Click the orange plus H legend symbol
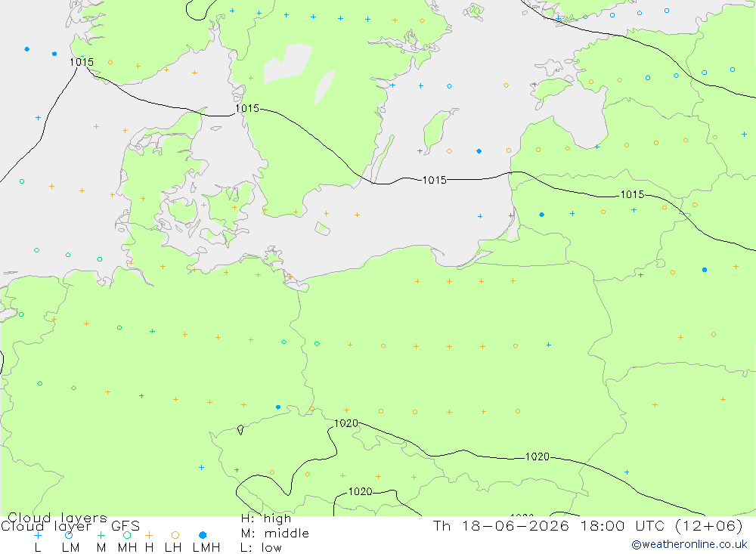This screenshot has width=756, height=554. click(149, 535)
